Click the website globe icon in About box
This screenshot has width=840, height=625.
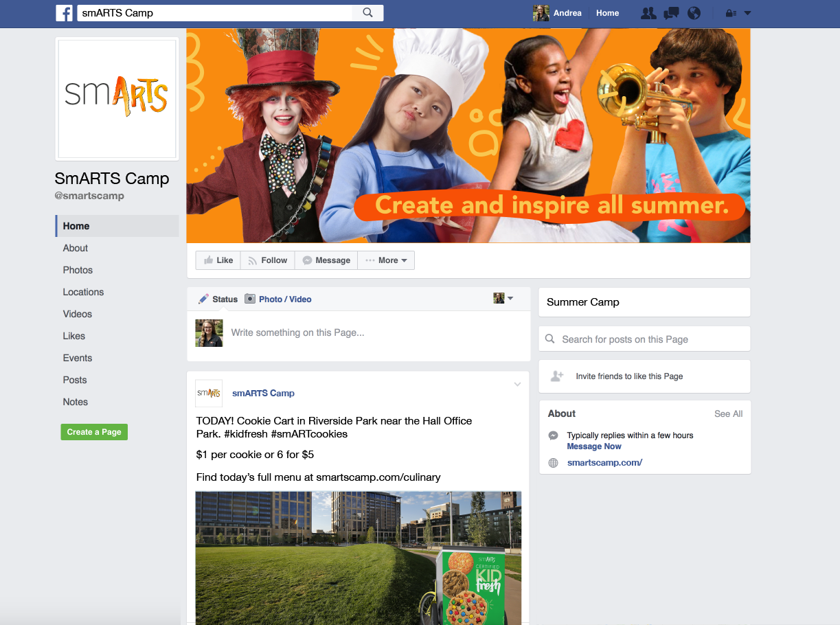(553, 463)
